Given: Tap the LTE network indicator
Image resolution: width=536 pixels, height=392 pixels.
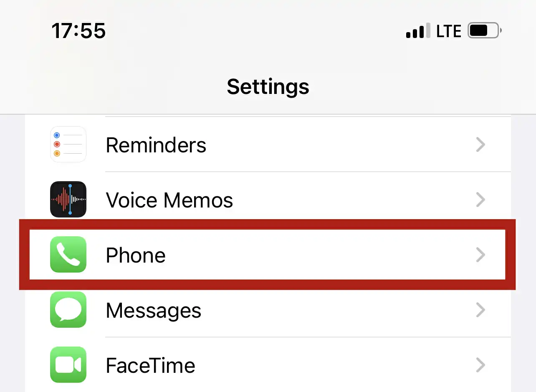Looking at the screenshot, I should coord(448,30).
